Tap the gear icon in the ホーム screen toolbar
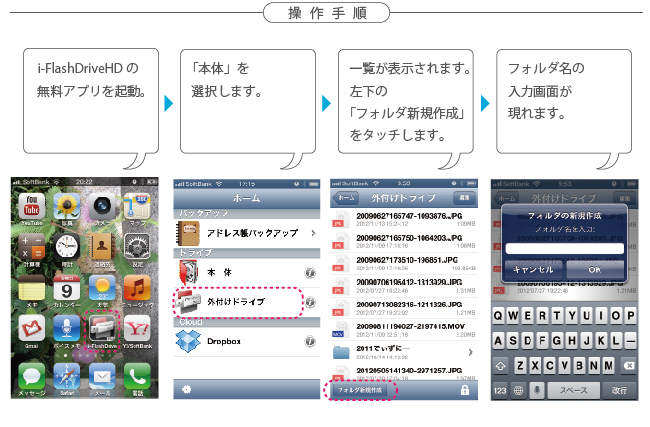Image resolution: width=650 pixels, height=427 pixels. tap(187, 389)
